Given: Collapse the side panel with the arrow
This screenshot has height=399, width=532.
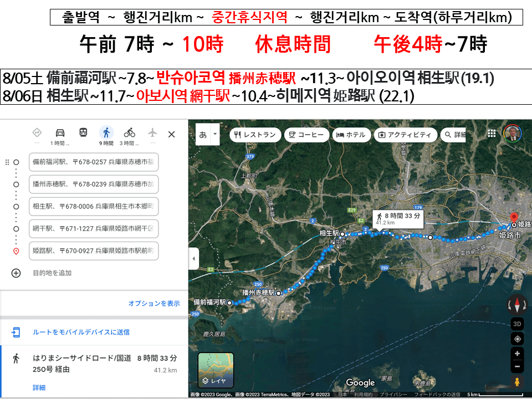Looking at the screenshot, I should (x=194, y=259).
